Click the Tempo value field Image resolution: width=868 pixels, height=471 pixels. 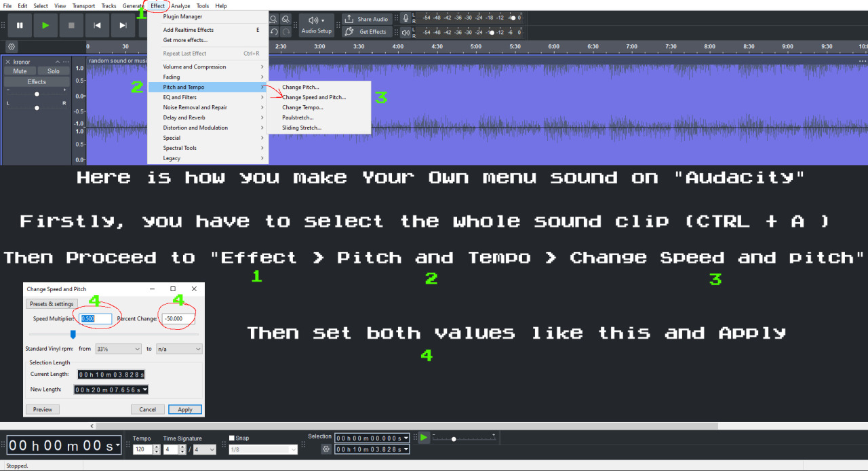pyautogui.click(x=142, y=449)
